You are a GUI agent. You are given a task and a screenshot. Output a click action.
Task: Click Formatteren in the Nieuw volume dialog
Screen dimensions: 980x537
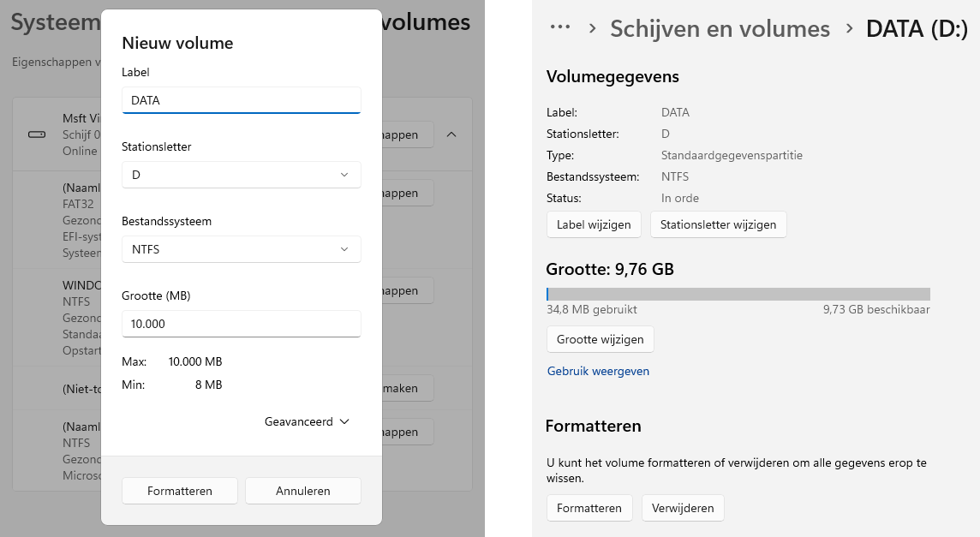[179, 491]
